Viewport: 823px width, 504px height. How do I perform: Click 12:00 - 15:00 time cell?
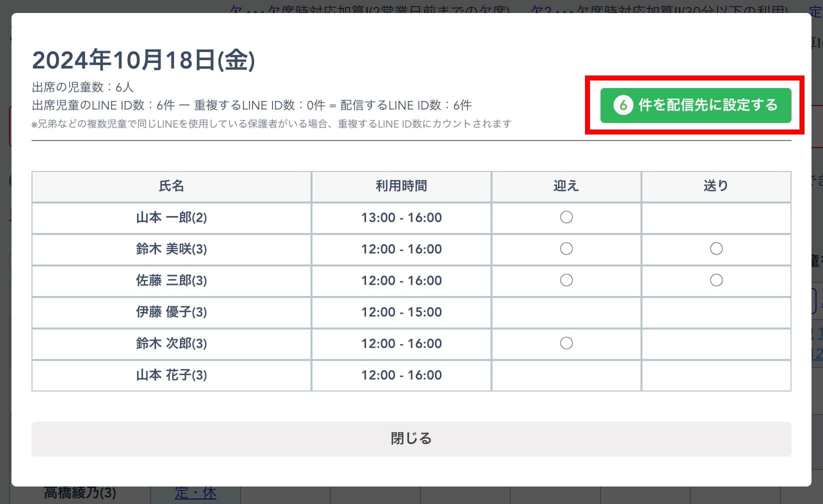click(401, 312)
